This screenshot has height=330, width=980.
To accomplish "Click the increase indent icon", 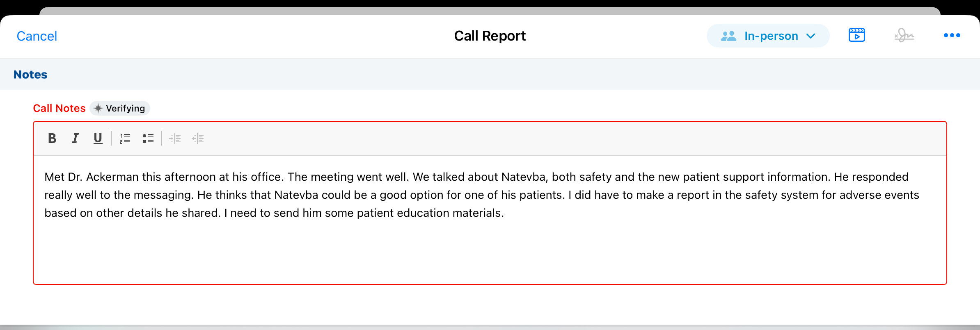I will 175,139.
